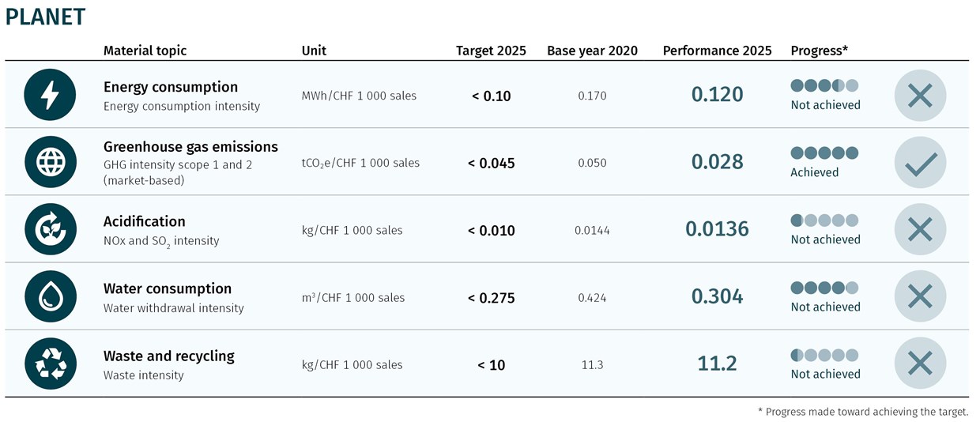Select the Target 2025 column header
The height and width of the screenshot is (422, 980).
[491, 51]
